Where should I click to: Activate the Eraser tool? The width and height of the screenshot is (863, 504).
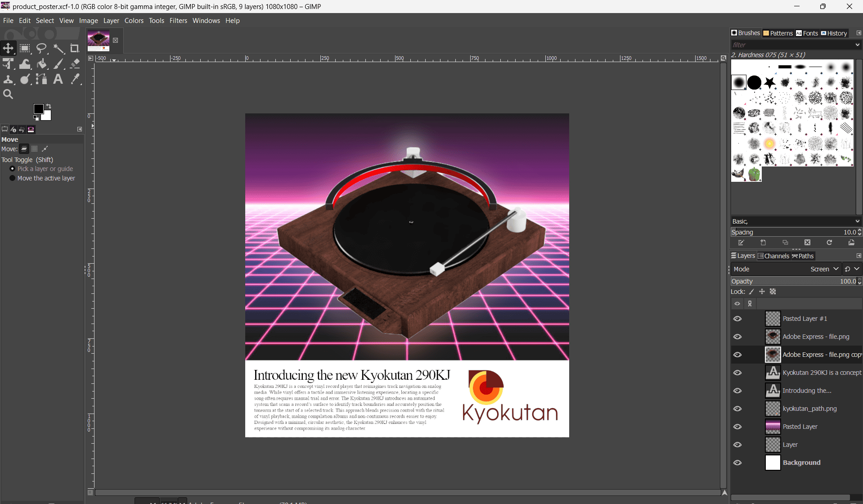(75, 63)
